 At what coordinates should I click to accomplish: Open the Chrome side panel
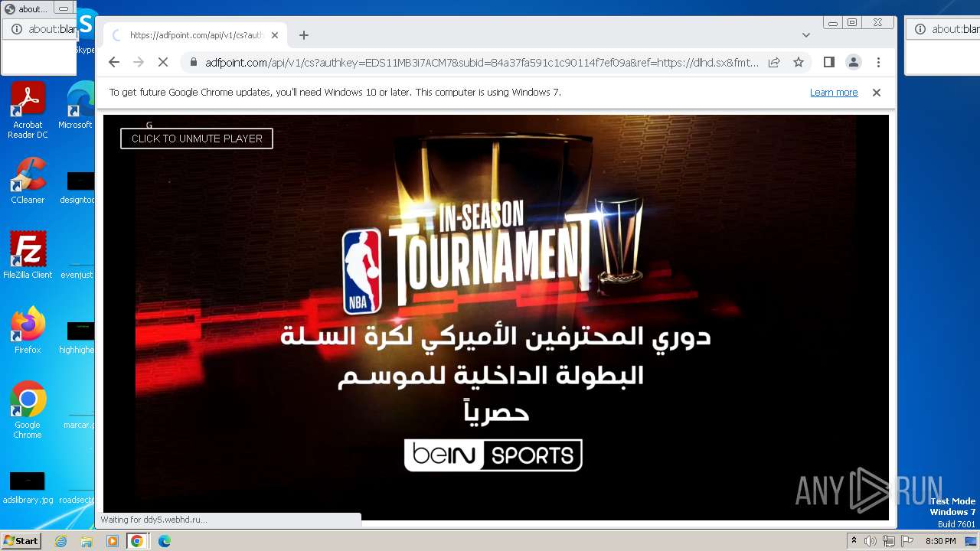coord(828,62)
